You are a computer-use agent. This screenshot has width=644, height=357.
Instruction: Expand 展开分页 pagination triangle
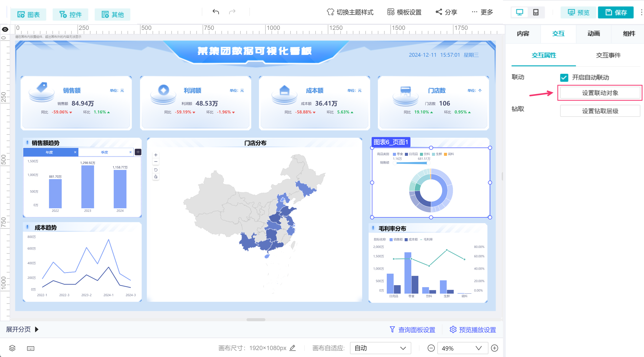click(x=37, y=329)
